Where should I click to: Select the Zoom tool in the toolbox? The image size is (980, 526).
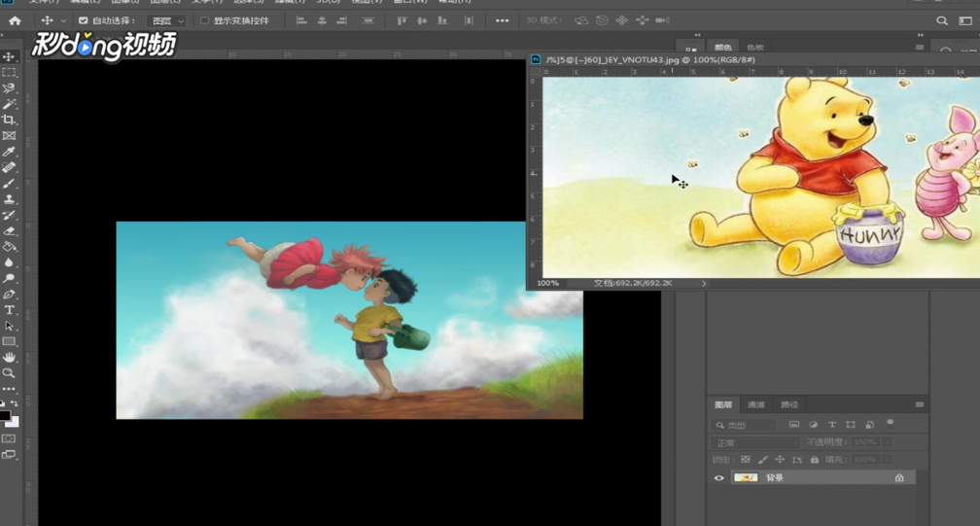[x=9, y=373]
